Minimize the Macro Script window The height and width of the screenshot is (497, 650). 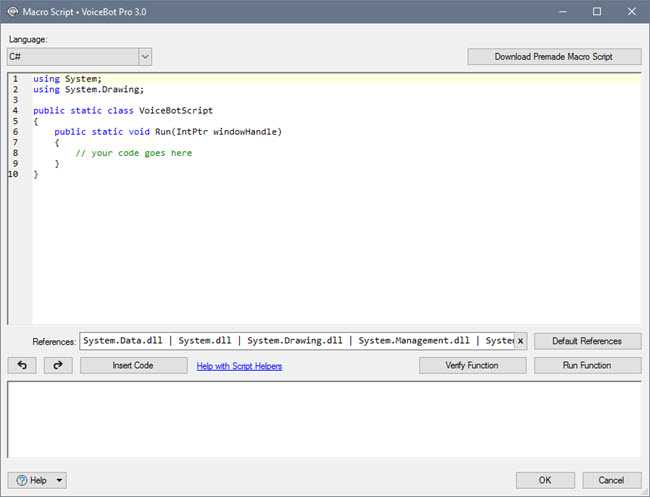(x=563, y=12)
